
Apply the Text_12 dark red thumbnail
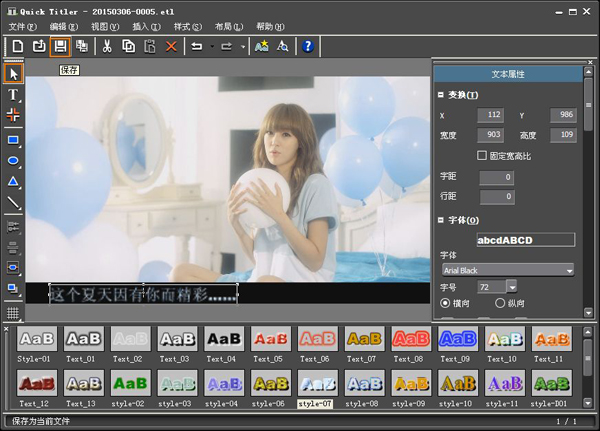(37, 383)
